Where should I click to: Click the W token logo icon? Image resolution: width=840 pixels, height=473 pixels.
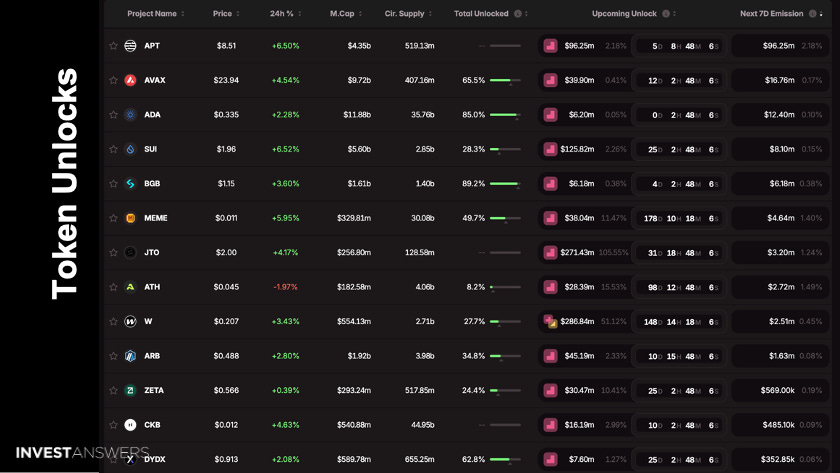(x=130, y=321)
